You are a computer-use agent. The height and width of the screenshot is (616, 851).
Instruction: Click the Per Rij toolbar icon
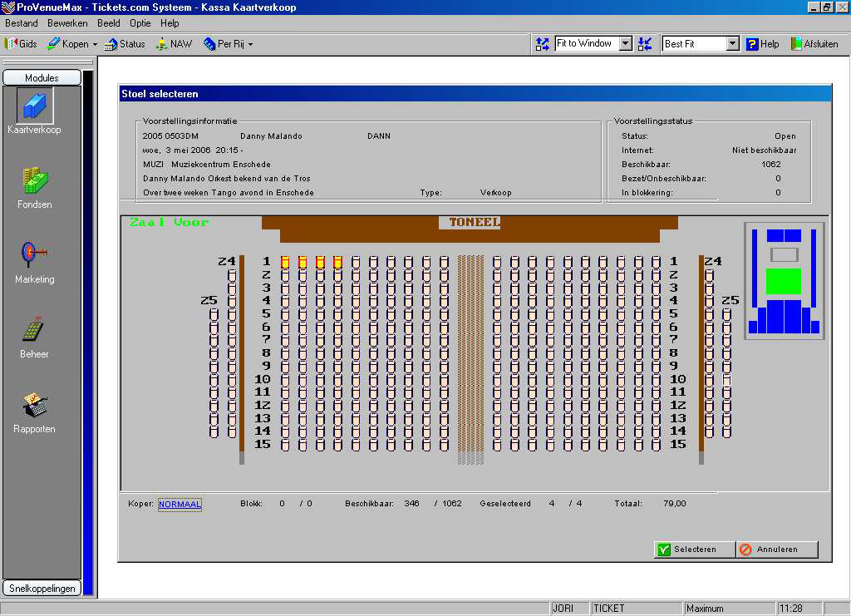[209, 44]
